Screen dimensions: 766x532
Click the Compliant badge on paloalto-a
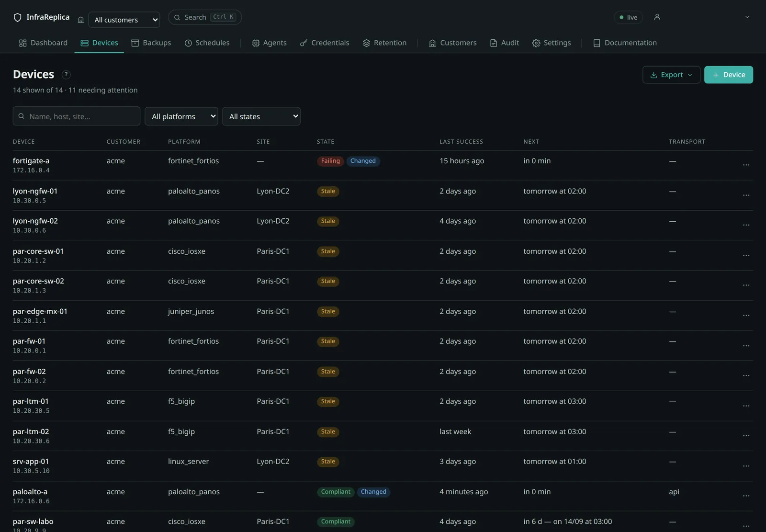[336, 492]
